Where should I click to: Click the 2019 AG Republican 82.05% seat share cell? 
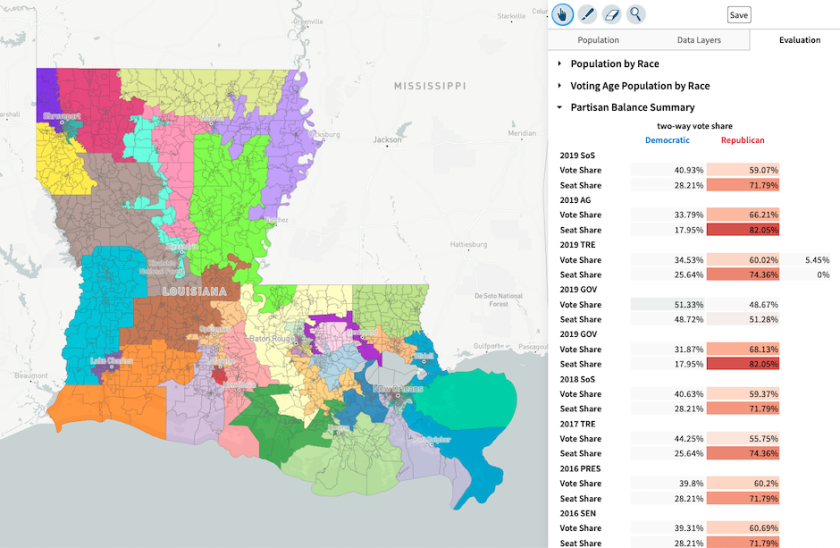(x=742, y=230)
